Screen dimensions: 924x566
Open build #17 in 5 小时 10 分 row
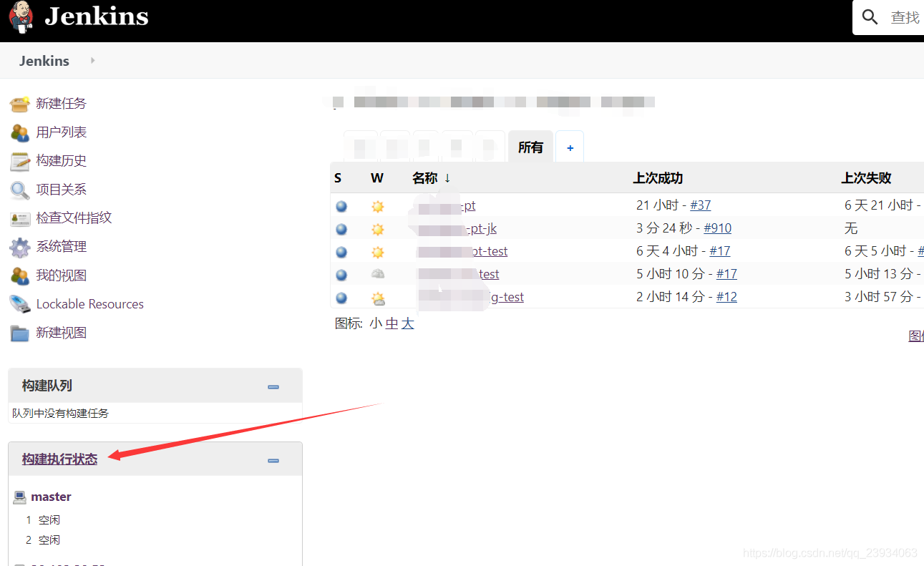point(726,274)
